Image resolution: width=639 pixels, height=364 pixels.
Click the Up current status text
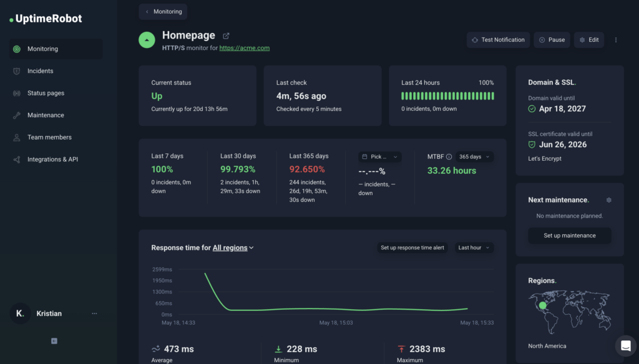tap(157, 96)
